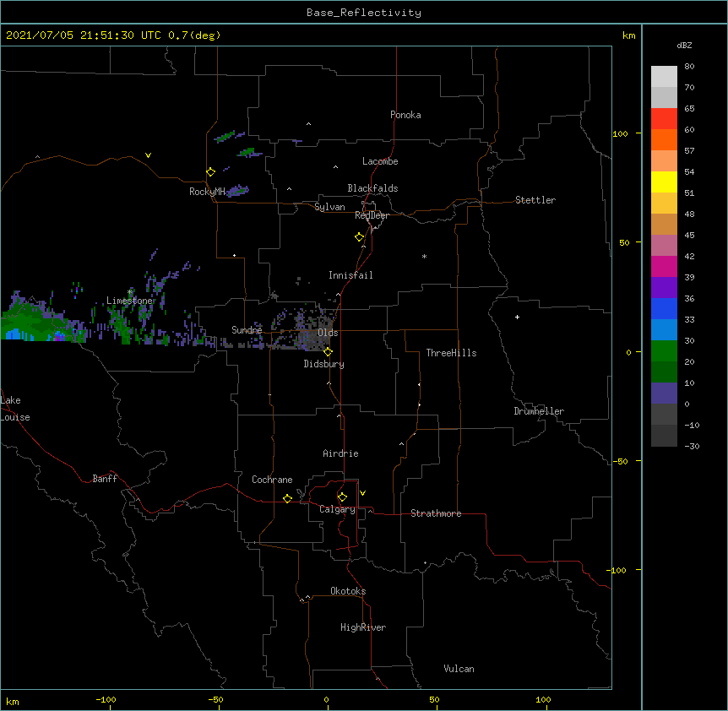This screenshot has width=728, height=711.
Task: Click the yellow diamond marker below Olds
Action: (328, 352)
